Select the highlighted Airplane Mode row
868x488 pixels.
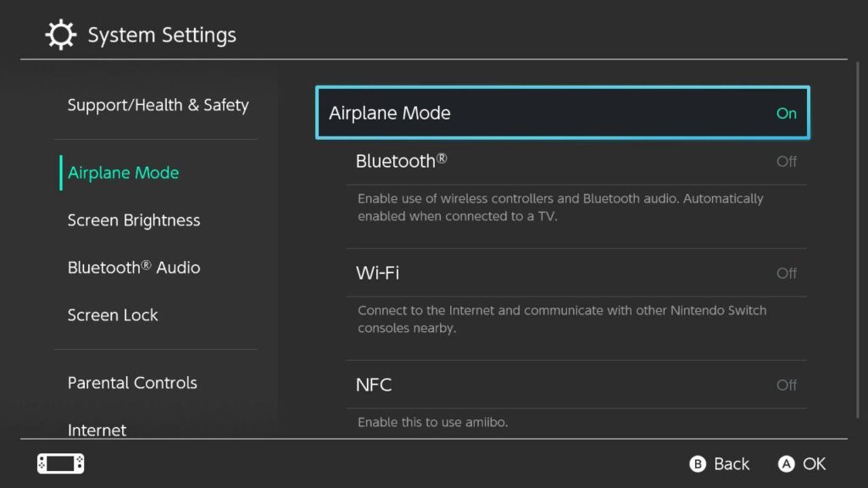562,113
